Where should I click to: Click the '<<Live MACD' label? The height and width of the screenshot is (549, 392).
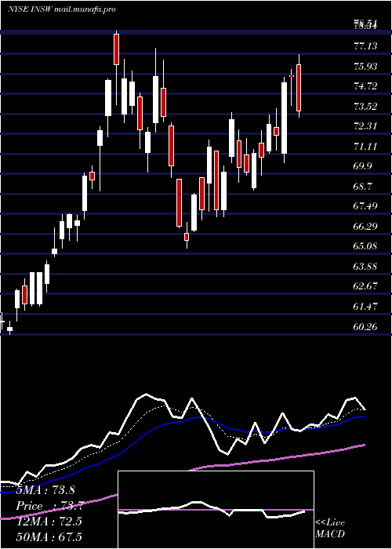pyautogui.click(x=330, y=529)
